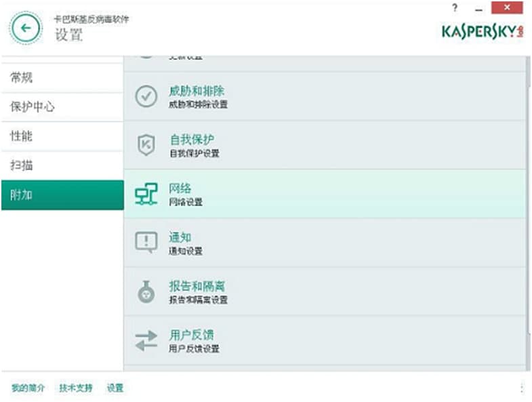Click the shield icon for 自我保护

pyautogui.click(x=146, y=145)
